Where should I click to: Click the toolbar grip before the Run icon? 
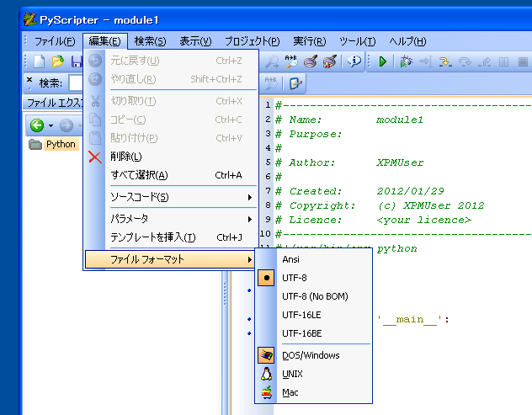(x=370, y=61)
